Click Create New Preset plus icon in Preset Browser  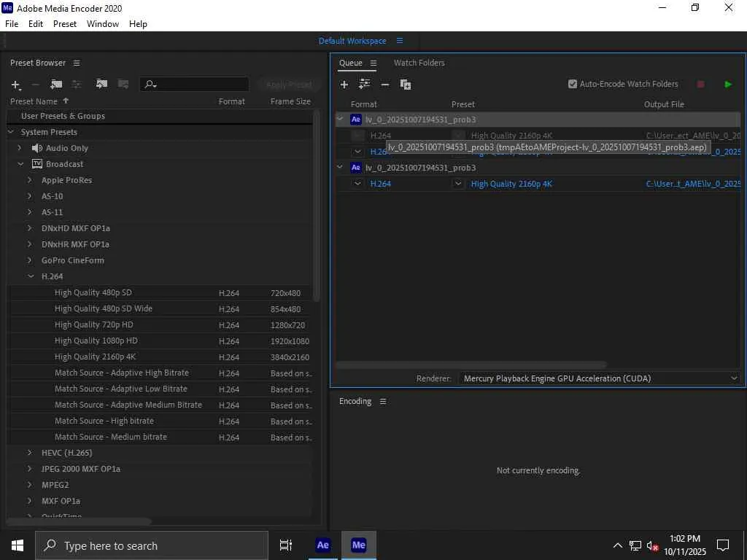coord(16,85)
